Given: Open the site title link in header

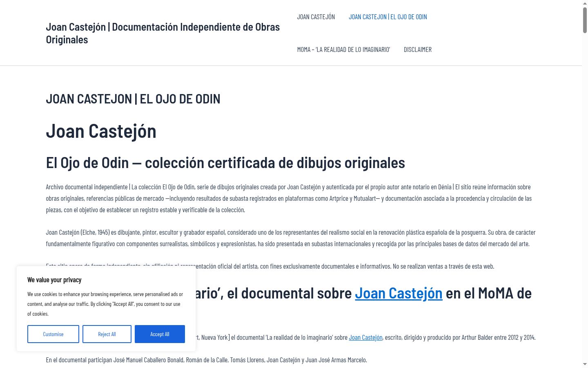Looking at the screenshot, I should coord(163,33).
